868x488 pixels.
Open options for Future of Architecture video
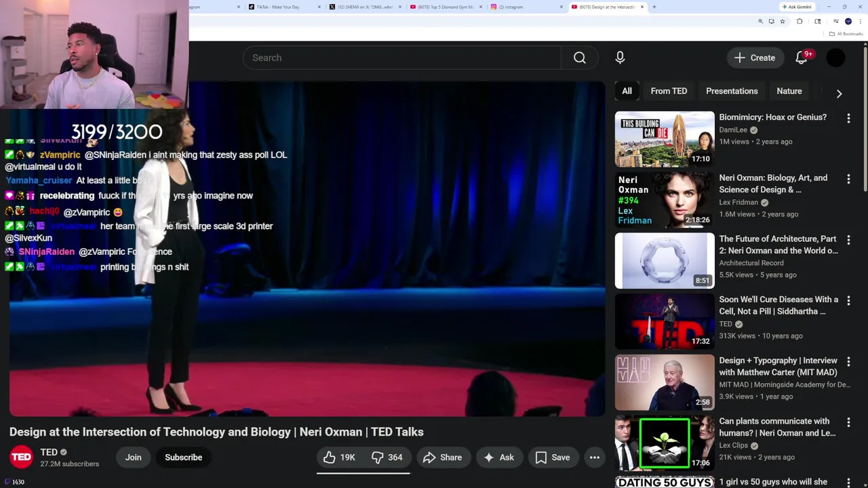(848, 240)
